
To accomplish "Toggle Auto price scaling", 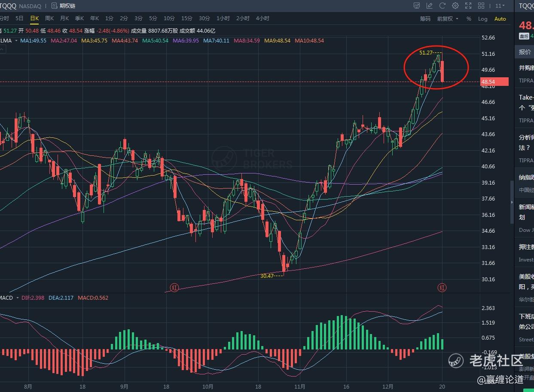I will pyautogui.click(x=500, y=19).
